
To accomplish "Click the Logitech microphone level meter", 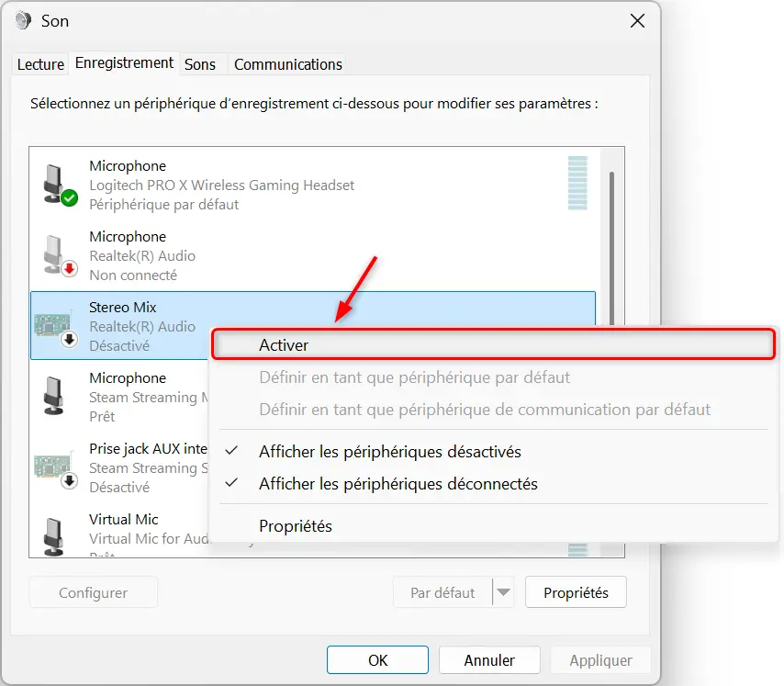I will tap(577, 183).
